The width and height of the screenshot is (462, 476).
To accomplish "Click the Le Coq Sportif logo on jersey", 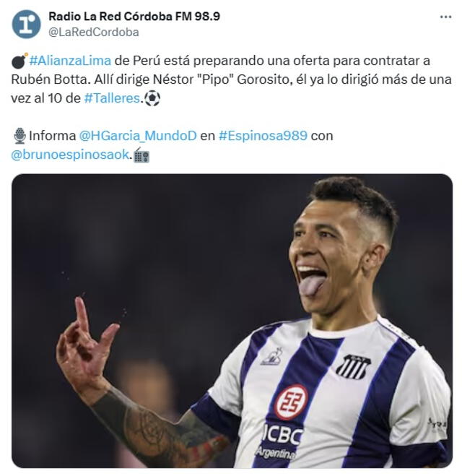I will [272, 356].
